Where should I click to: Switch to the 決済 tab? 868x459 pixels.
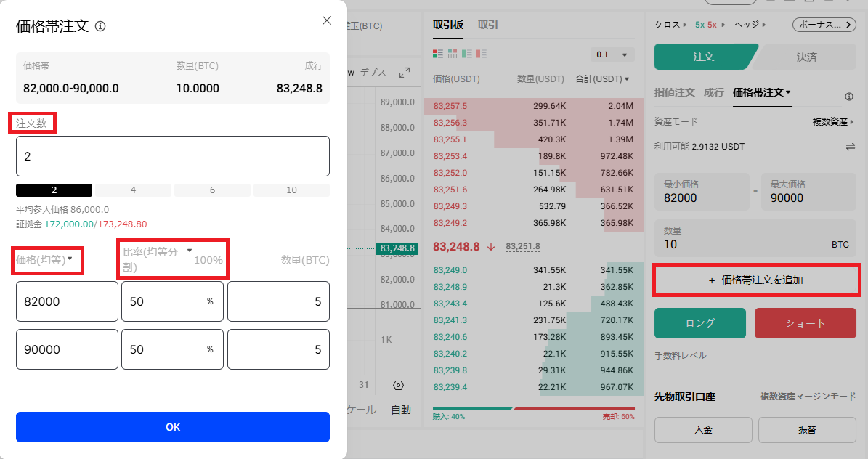806,57
